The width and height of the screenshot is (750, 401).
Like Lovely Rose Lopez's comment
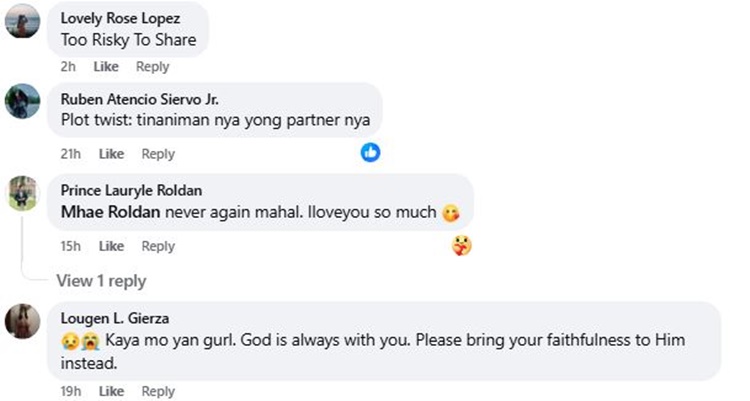[105, 66]
